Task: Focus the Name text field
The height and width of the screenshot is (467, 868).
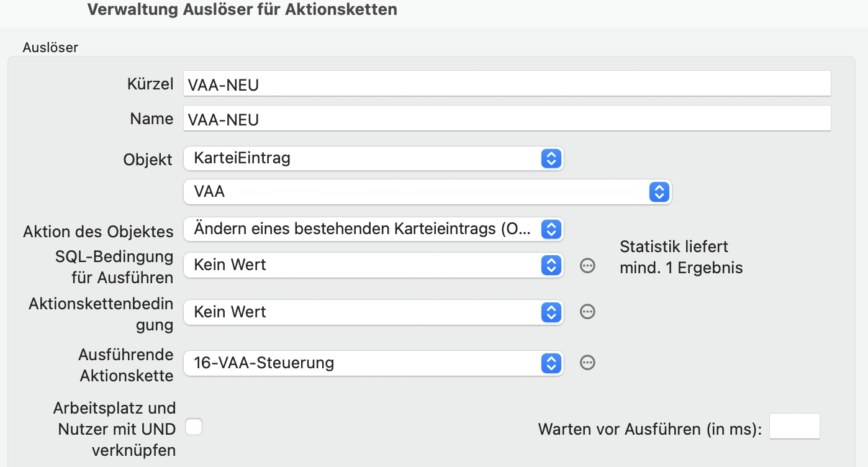Action: 506,119
